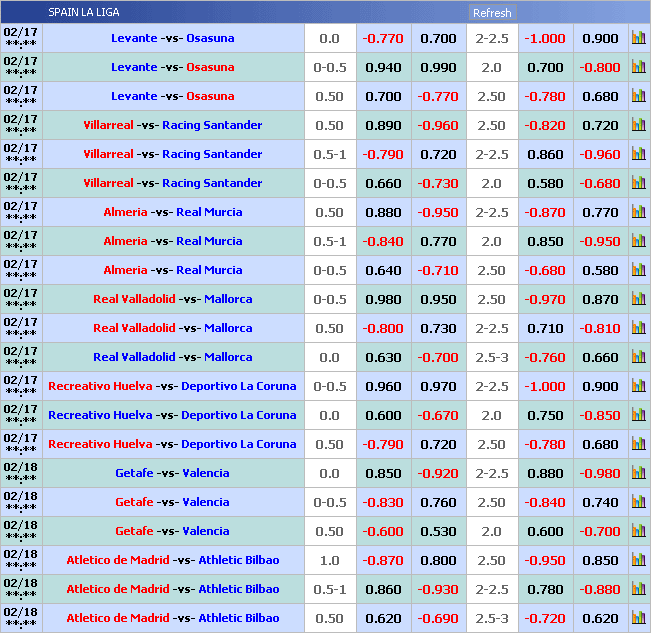Open chart icon for Recreativo Huelva 0.600 odds row
651x633 pixels.
638,415
